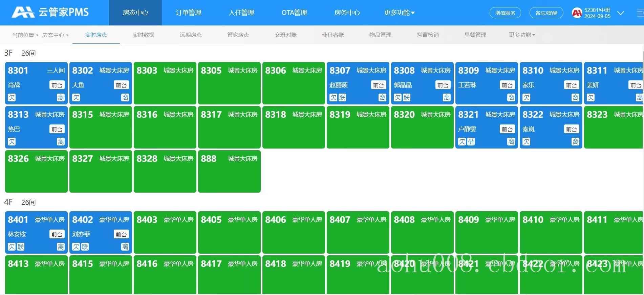Click the 离 badge on room 8321

511,142
